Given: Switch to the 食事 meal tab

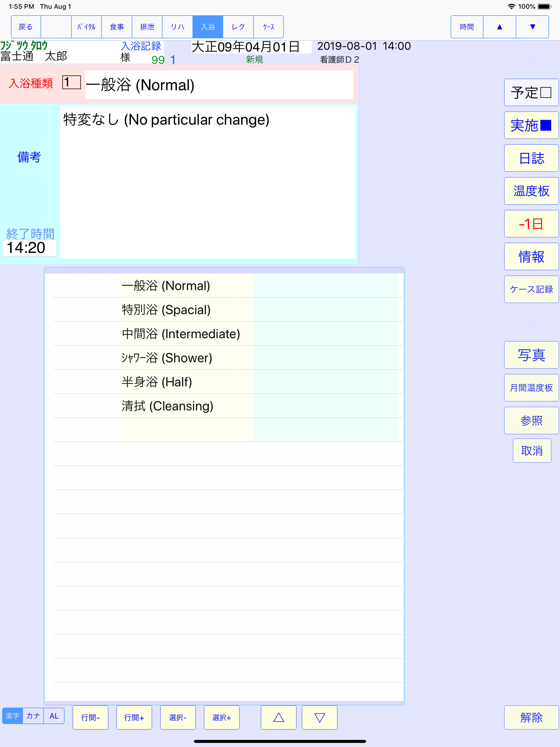Looking at the screenshot, I should pos(116,27).
